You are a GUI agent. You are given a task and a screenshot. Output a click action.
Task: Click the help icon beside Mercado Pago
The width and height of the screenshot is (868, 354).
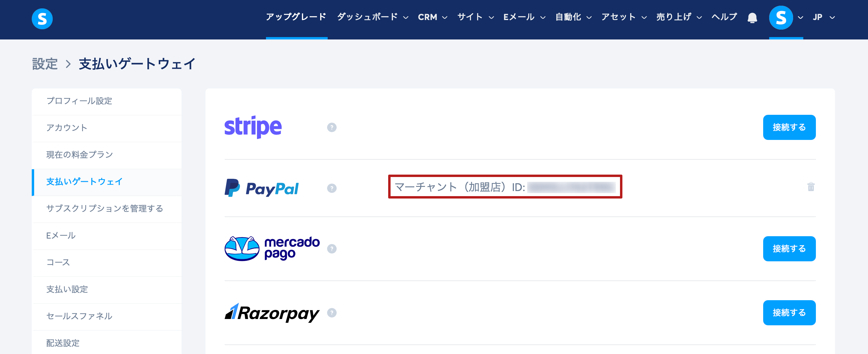point(332,249)
